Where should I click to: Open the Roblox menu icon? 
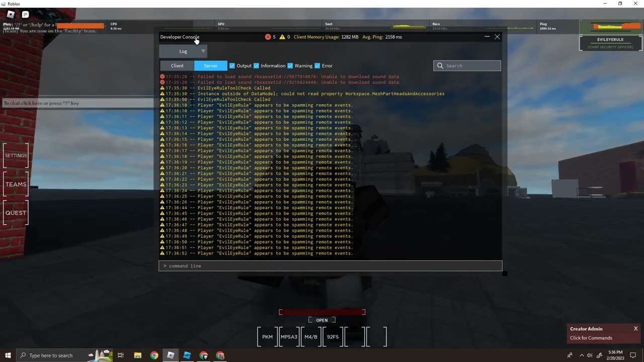pos(11,15)
